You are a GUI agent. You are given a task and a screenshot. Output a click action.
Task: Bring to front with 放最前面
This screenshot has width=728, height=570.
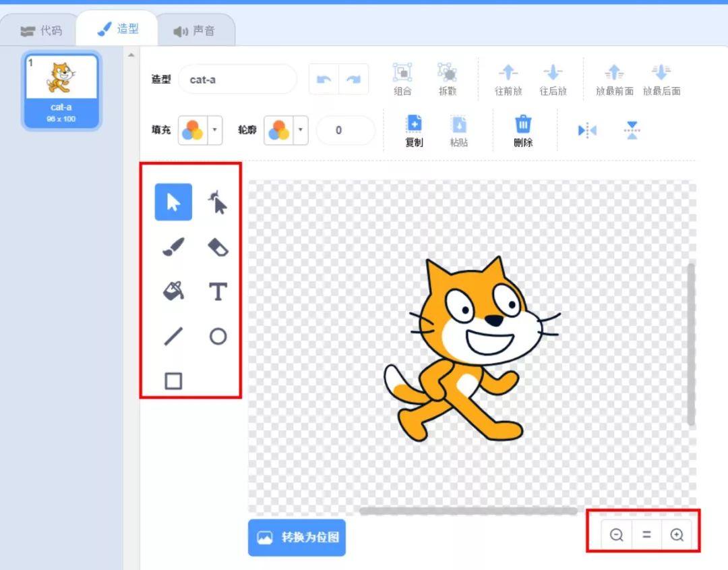coord(614,80)
